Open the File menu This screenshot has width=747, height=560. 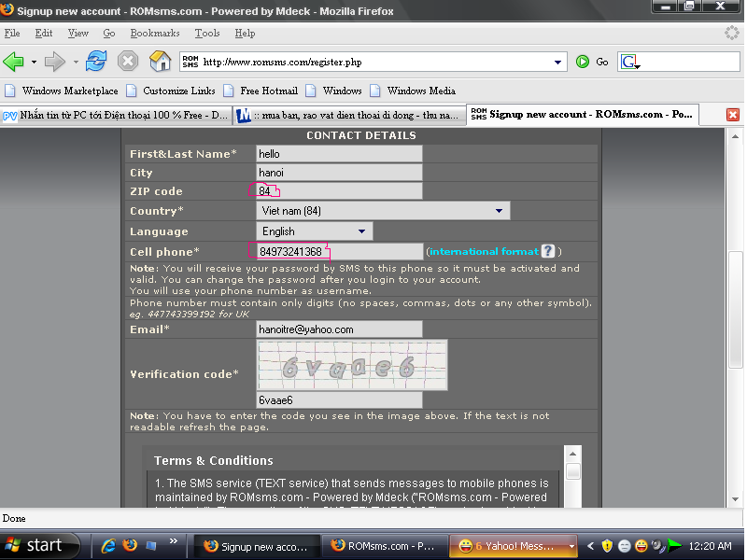tap(12, 34)
